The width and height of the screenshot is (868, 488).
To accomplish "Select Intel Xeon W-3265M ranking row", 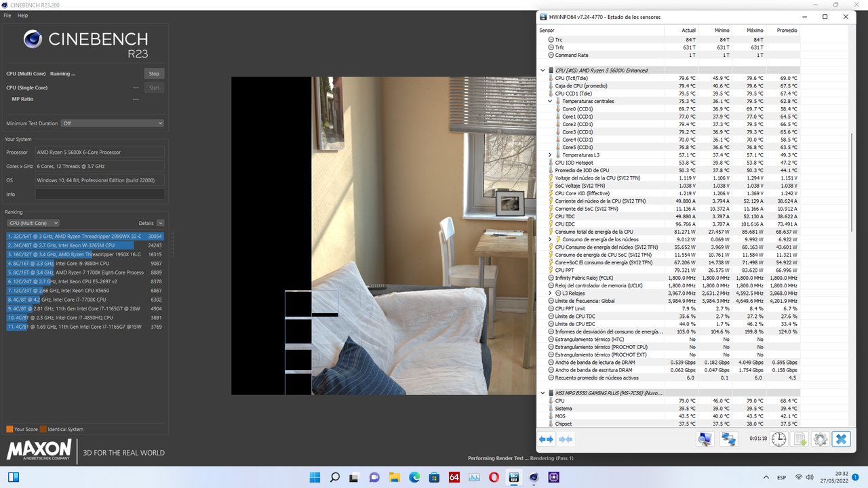I will (85, 245).
